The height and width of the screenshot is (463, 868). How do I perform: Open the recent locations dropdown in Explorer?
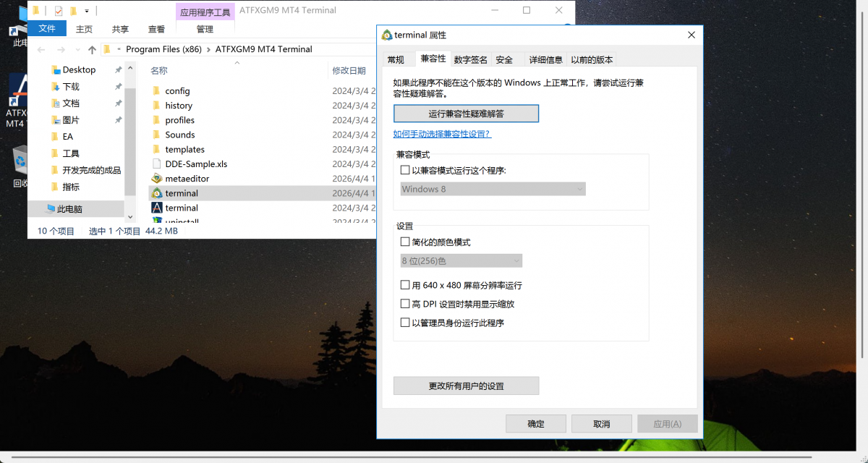pyautogui.click(x=78, y=49)
